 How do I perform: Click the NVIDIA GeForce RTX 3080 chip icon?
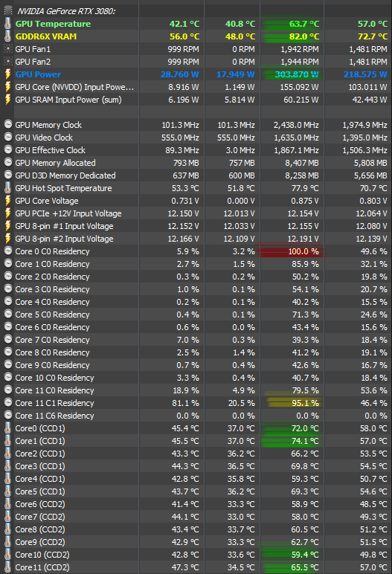[7, 11]
